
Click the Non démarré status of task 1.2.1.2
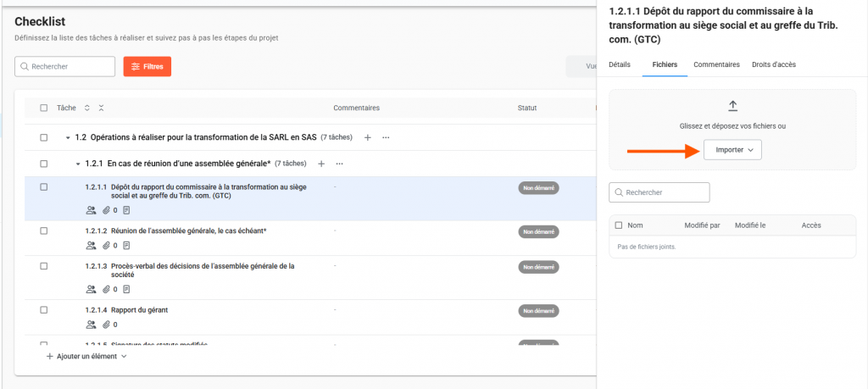[538, 231]
